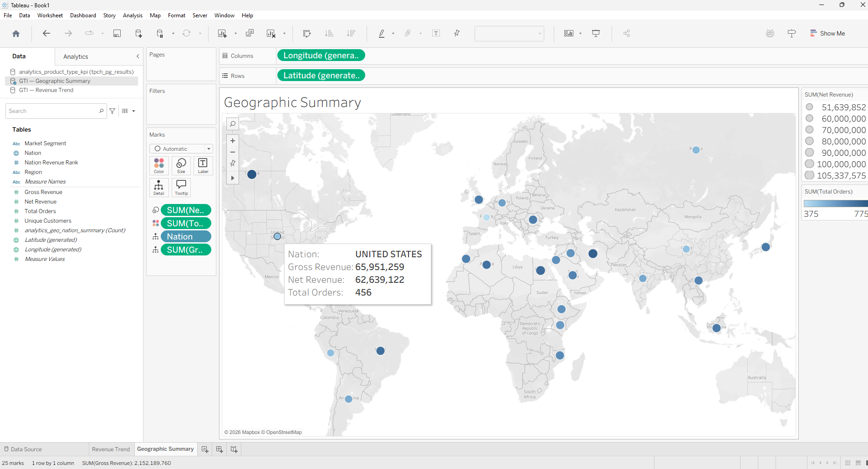
Task: Select the Nation detail pill in Marks
Action: tap(186, 236)
